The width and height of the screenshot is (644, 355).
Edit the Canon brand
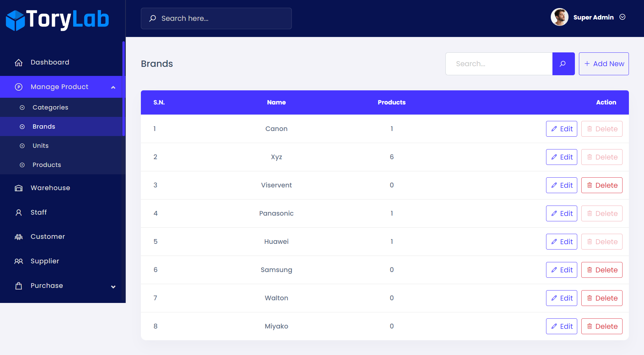point(561,129)
